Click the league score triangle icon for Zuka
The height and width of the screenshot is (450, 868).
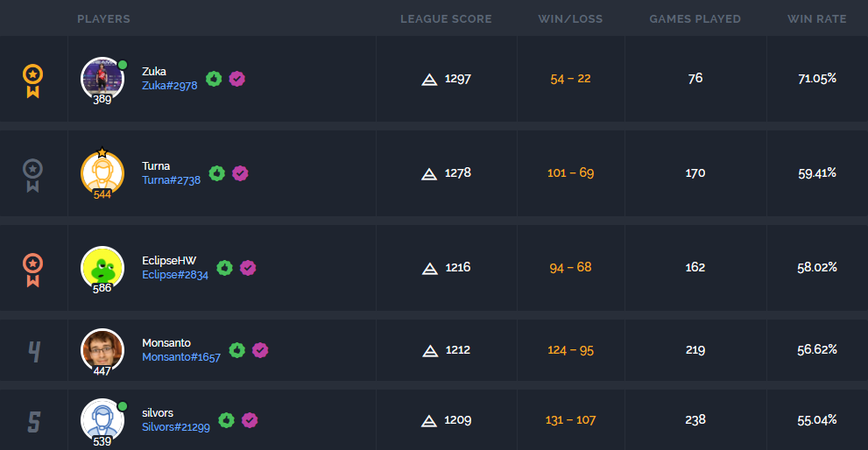click(x=429, y=79)
